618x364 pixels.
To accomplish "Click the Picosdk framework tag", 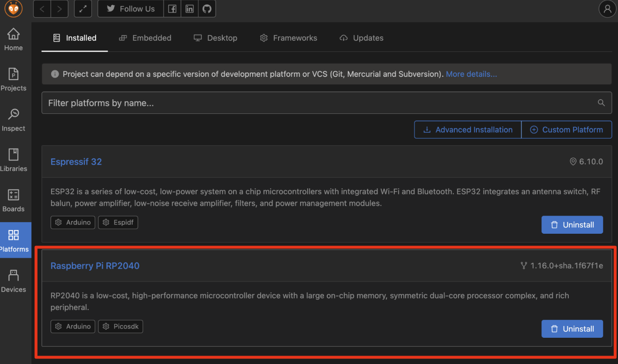I will pos(121,326).
